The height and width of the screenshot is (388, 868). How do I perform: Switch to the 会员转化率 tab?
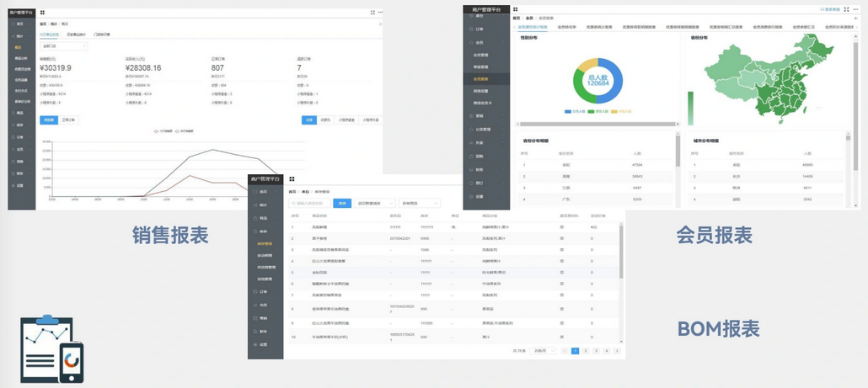point(567,27)
